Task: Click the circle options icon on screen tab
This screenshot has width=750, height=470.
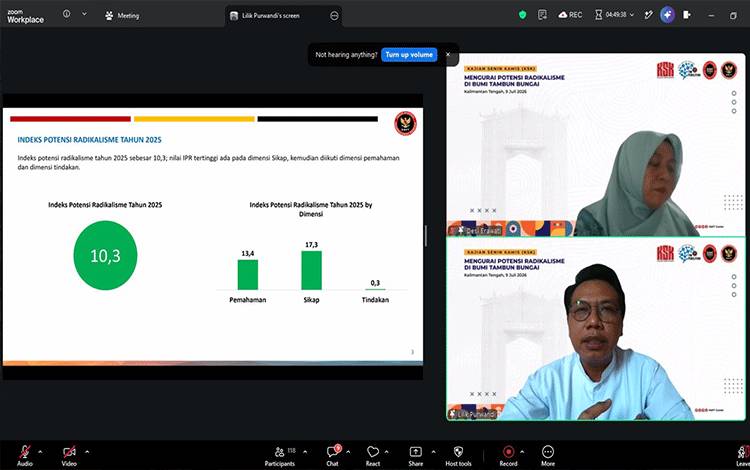Action: coord(334,16)
